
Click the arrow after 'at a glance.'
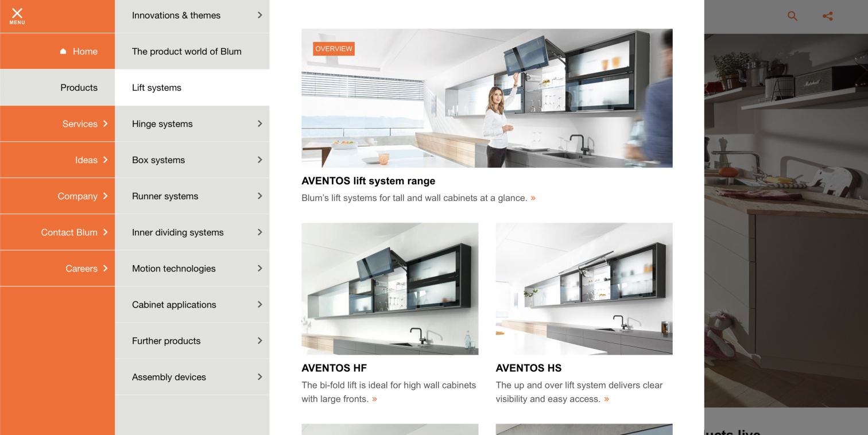(533, 198)
